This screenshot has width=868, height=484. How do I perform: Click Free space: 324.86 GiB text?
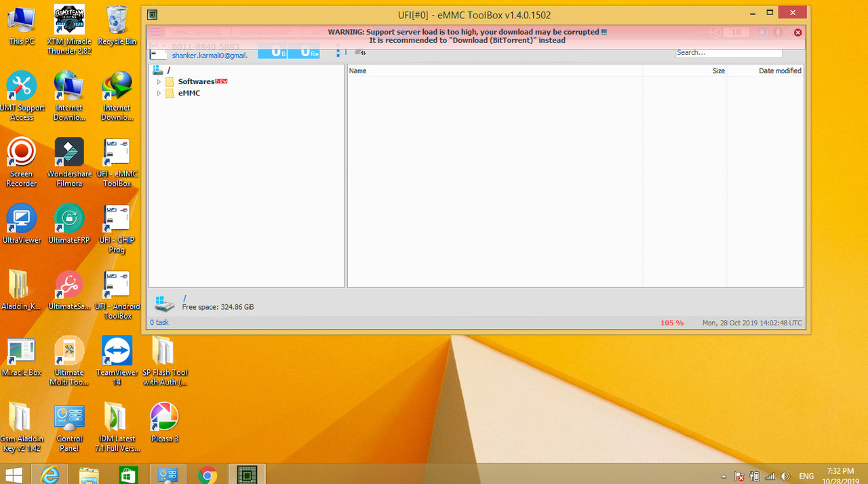pos(218,307)
